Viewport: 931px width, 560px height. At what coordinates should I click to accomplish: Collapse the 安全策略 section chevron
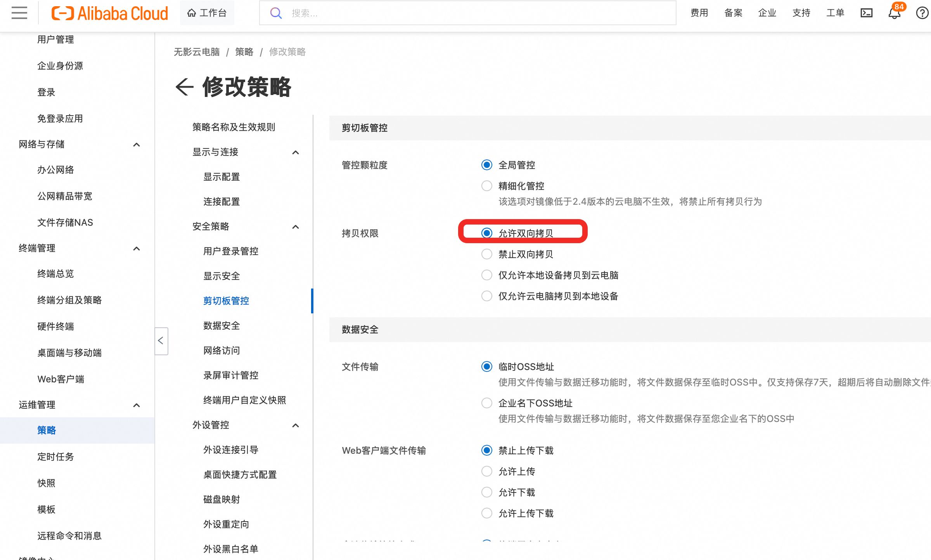pos(296,227)
